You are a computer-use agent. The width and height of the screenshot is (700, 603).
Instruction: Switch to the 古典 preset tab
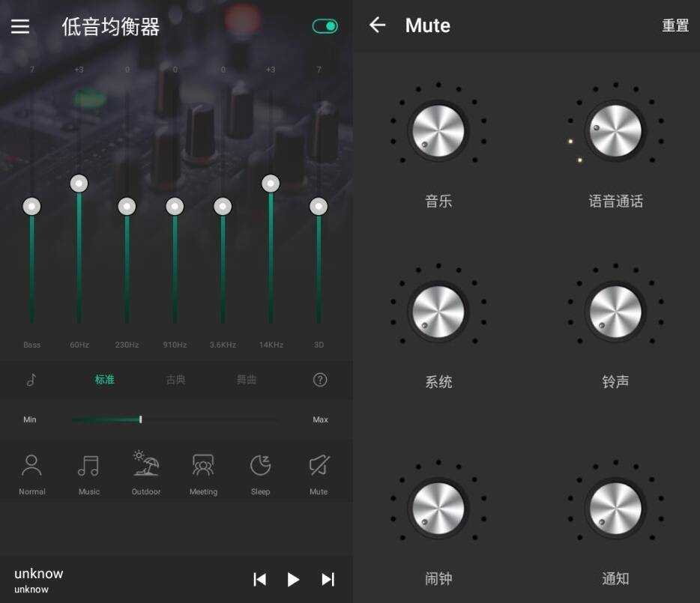pyautogui.click(x=175, y=380)
